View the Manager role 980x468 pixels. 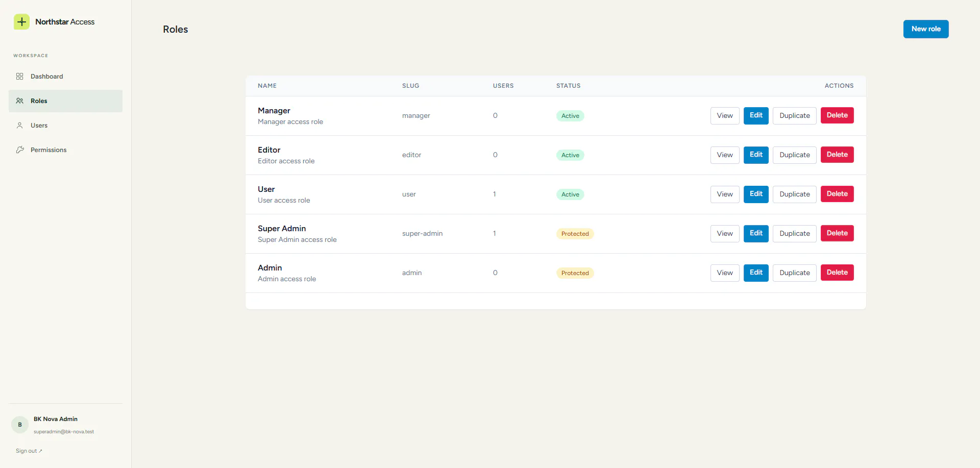coord(725,116)
